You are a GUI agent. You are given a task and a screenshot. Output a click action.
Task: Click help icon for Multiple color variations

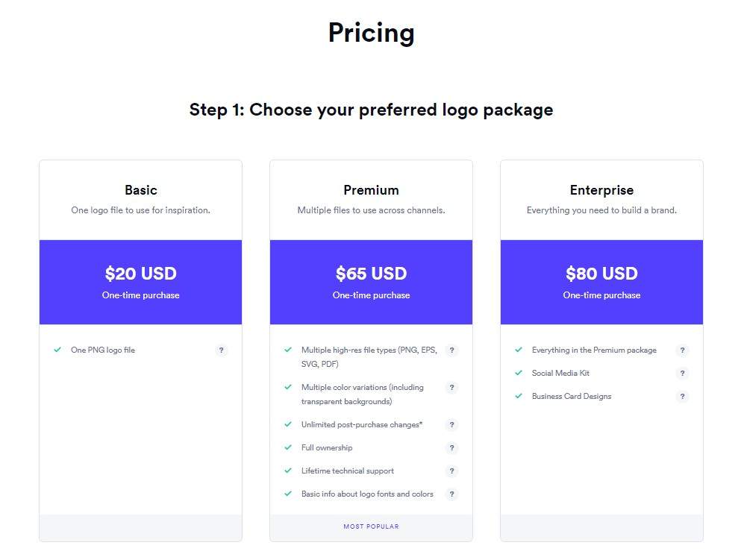coord(451,388)
